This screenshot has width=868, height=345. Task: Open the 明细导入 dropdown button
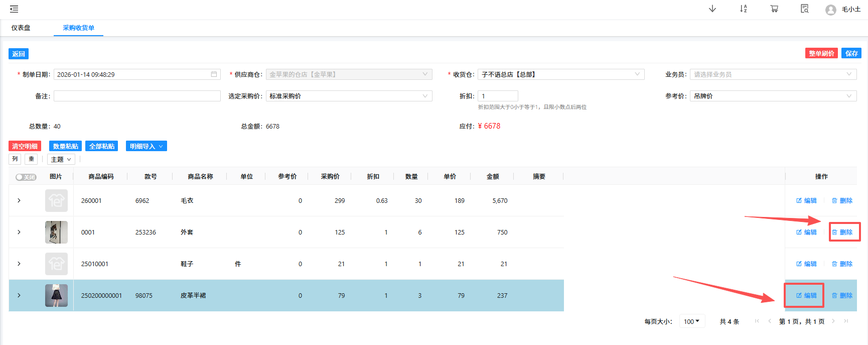click(x=147, y=146)
